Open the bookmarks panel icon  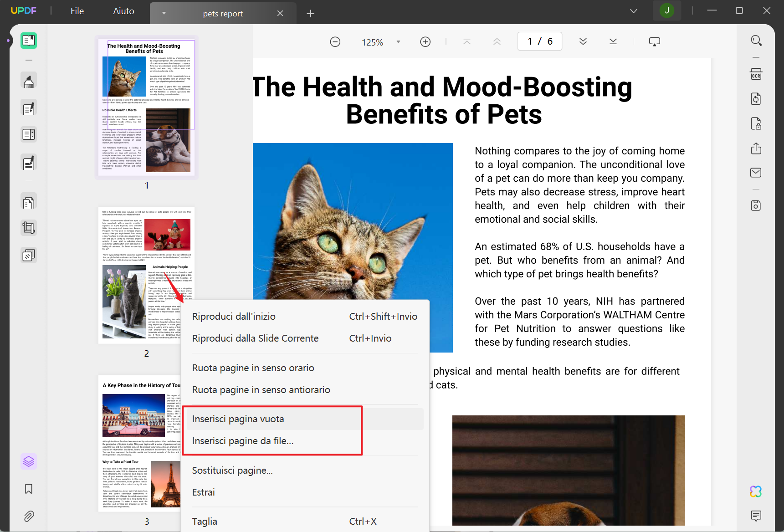pyautogui.click(x=29, y=489)
